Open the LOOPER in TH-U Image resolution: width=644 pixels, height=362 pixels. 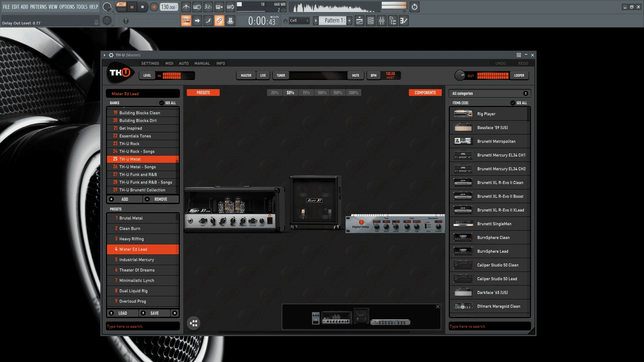coord(519,76)
